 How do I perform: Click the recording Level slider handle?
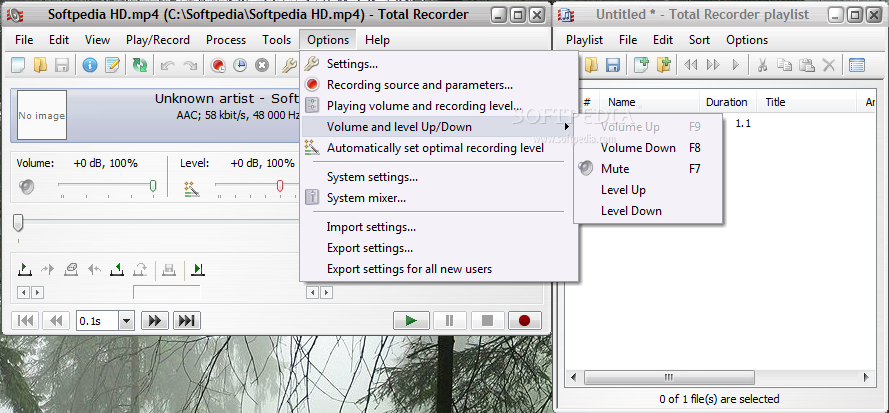(x=280, y=186)
